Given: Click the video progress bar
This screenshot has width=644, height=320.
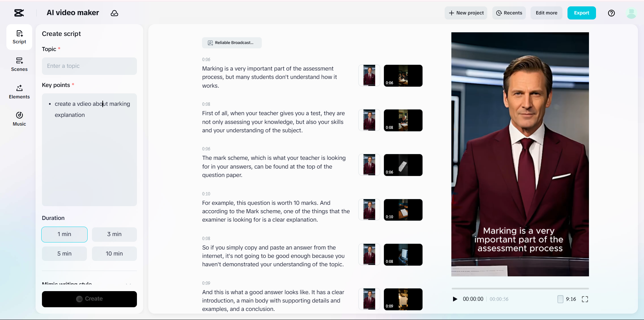Looking at the screenshot, I should tap(520, 288).
